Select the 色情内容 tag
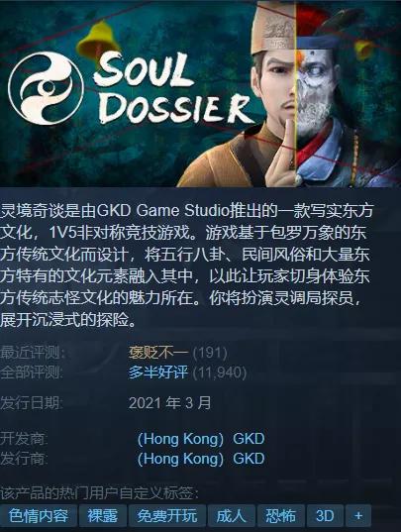 (x=39, y=516)
